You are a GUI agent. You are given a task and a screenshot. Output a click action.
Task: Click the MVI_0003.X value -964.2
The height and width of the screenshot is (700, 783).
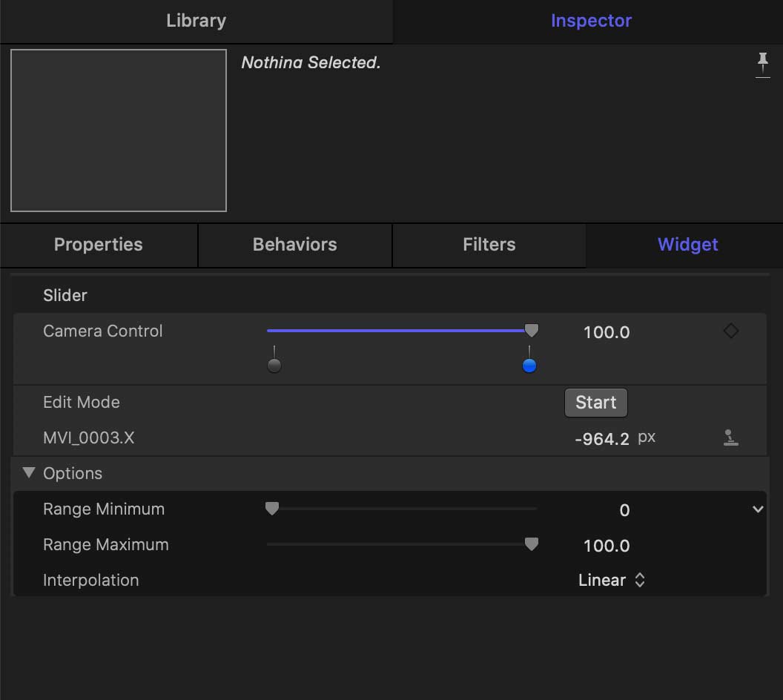point(602,439)
